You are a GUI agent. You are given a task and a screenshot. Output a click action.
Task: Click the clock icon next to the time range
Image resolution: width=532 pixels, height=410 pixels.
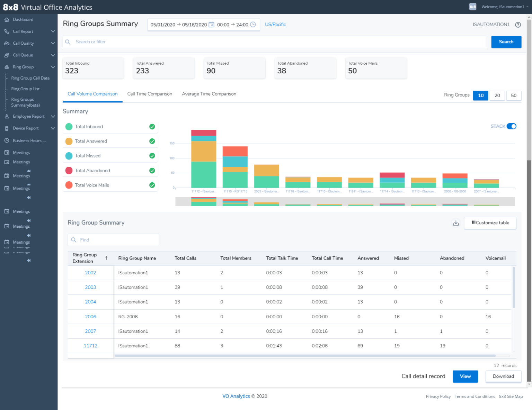pos(253,25)
